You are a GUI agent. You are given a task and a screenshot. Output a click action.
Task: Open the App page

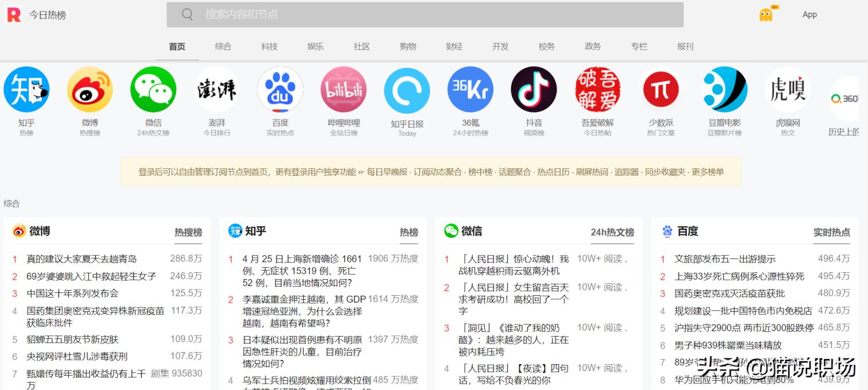click(809, 14)
